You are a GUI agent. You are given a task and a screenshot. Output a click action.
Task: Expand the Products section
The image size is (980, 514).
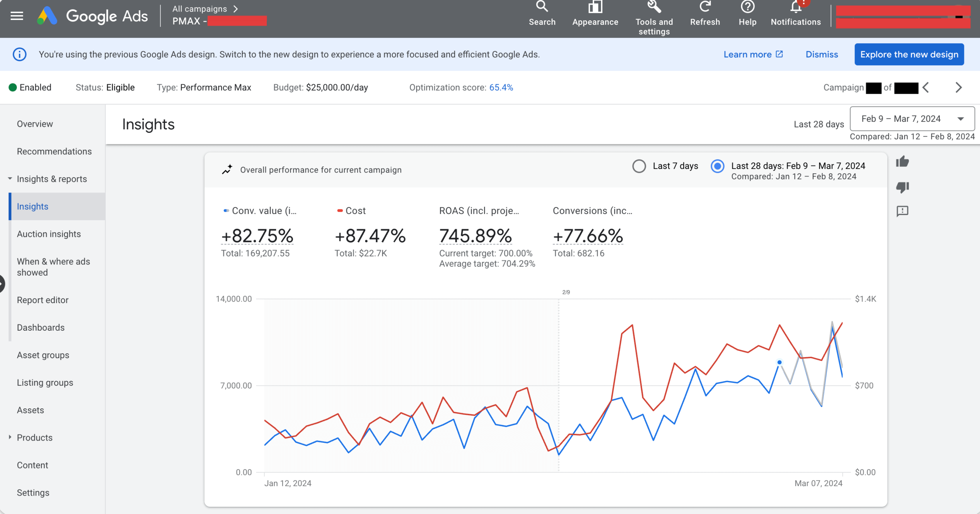[10, 437]
